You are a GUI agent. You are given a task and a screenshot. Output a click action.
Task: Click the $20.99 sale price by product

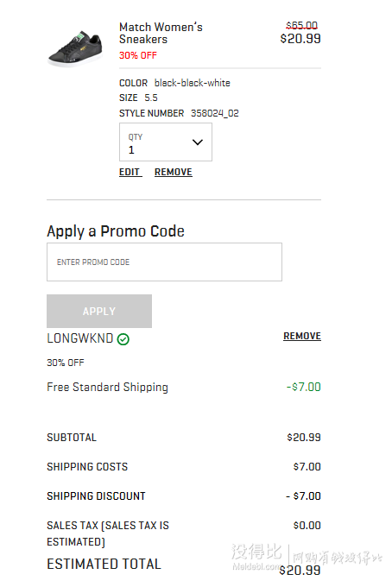coord(300,39)
